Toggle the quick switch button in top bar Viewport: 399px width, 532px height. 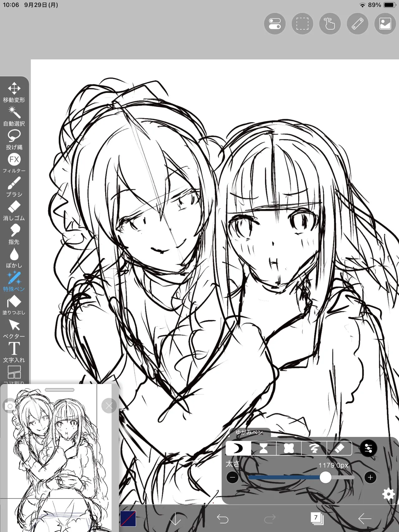[275, 24]
